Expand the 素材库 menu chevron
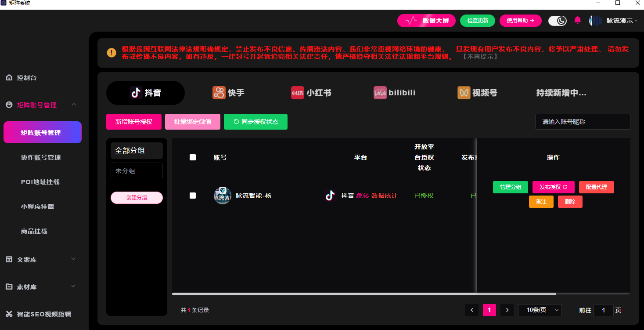This screenshot has width=644, height=330. (74, 286)
